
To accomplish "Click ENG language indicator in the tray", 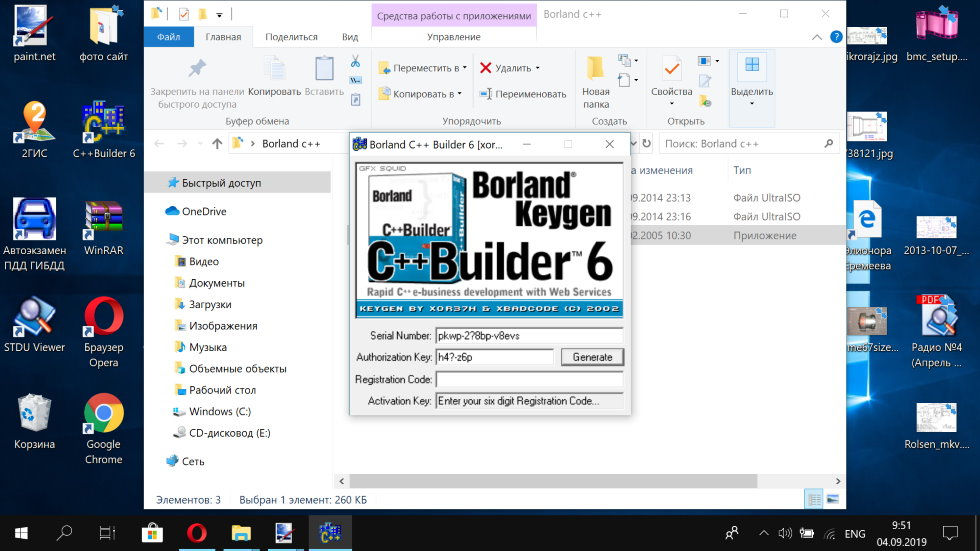I will click(855, 534).
